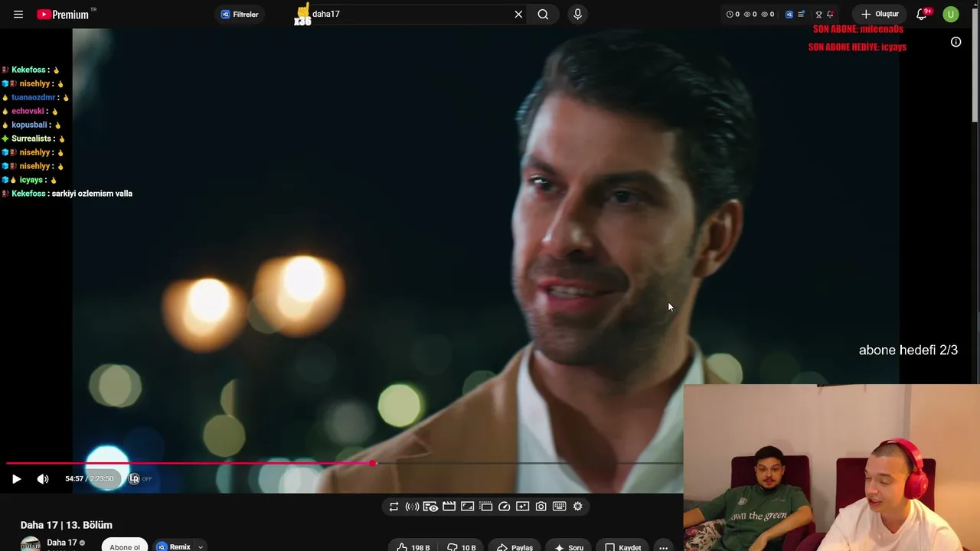The height and width of the screenshot is (551, 980).
Task: Toggle the cards visibility eye icon
Action: pos(430,507)
